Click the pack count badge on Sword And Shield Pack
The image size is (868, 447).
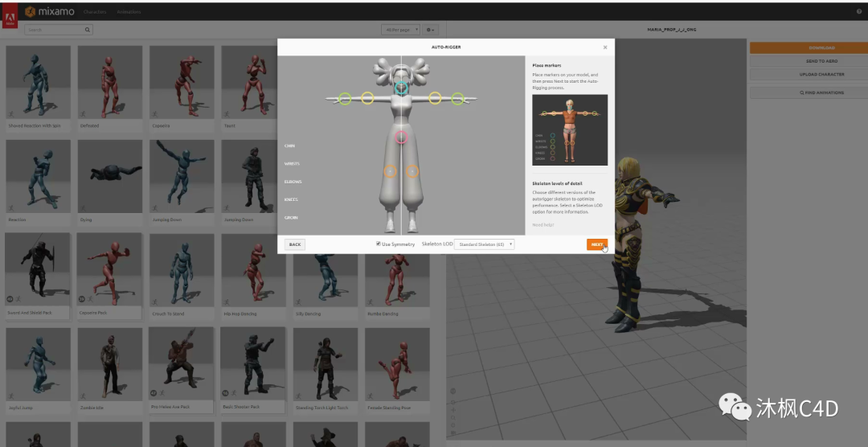(x=10, y=299)
